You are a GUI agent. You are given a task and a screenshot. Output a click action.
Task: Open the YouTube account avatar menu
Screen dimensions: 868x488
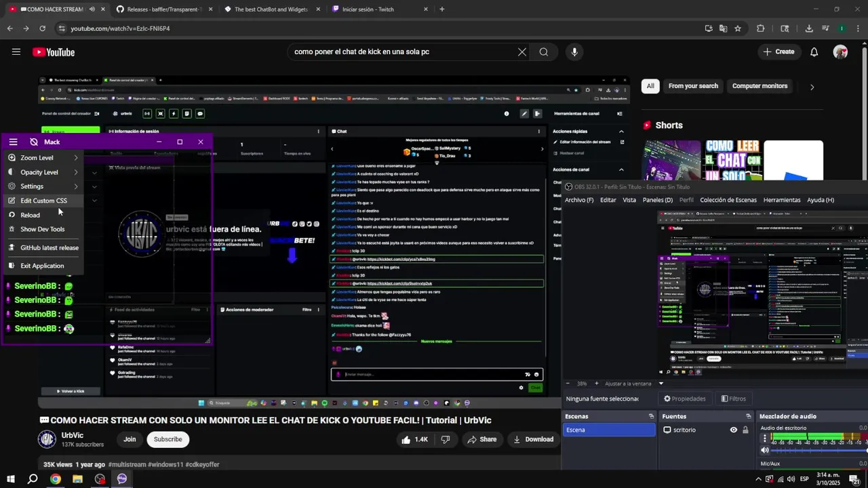(x=841, y=52)
